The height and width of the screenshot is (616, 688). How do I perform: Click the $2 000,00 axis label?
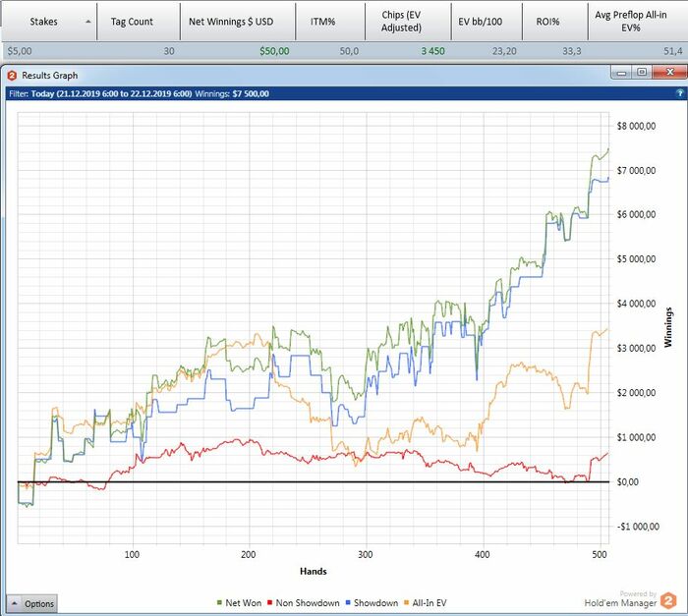click(x=636, y=393)
